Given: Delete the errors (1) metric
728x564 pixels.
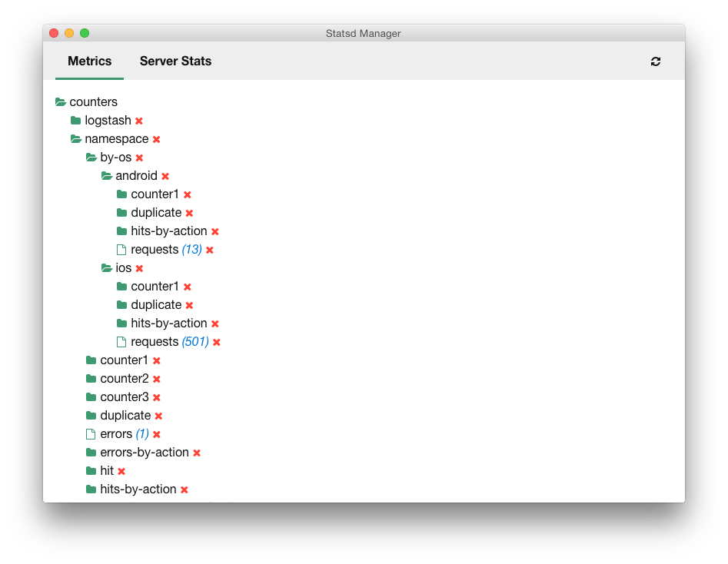Looking at the screenshot, I should 157,434.
